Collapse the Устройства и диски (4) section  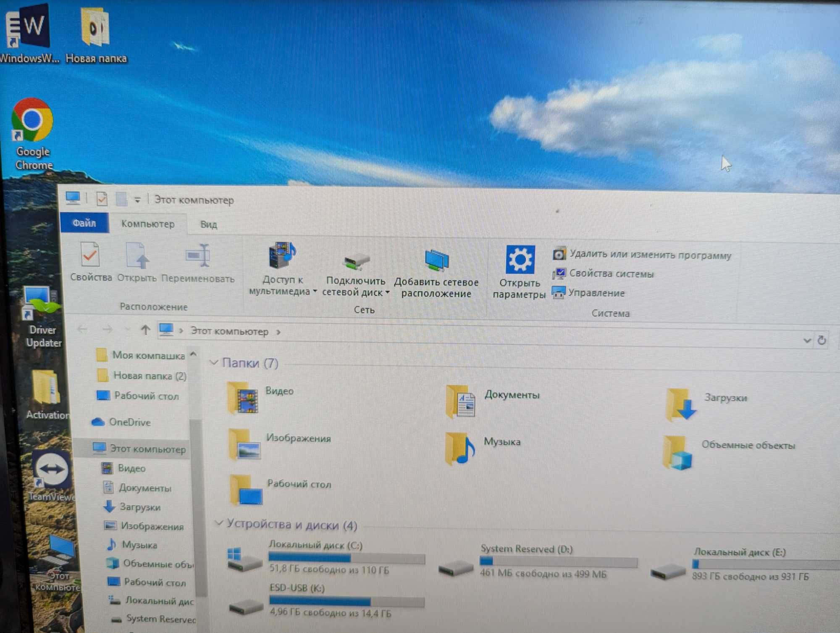coord(218,522)
